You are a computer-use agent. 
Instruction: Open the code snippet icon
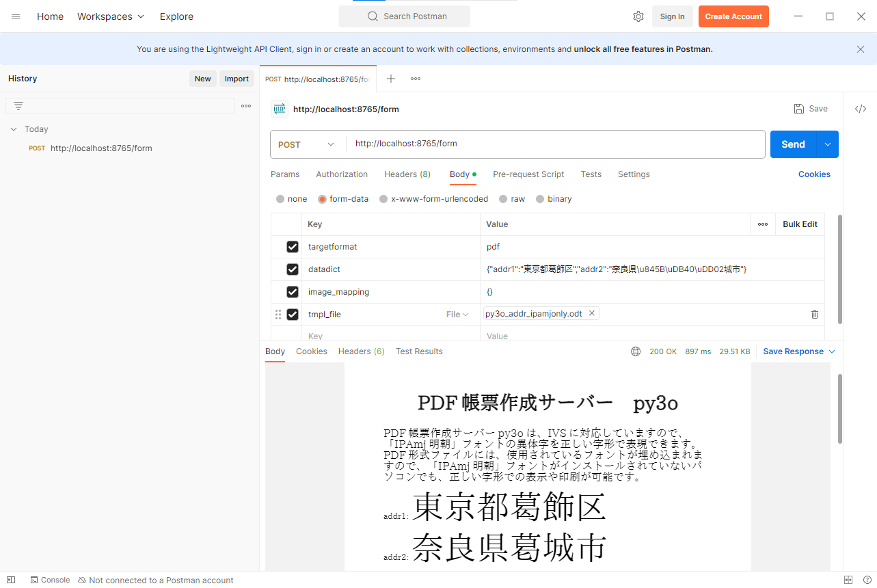pos(861,109)
